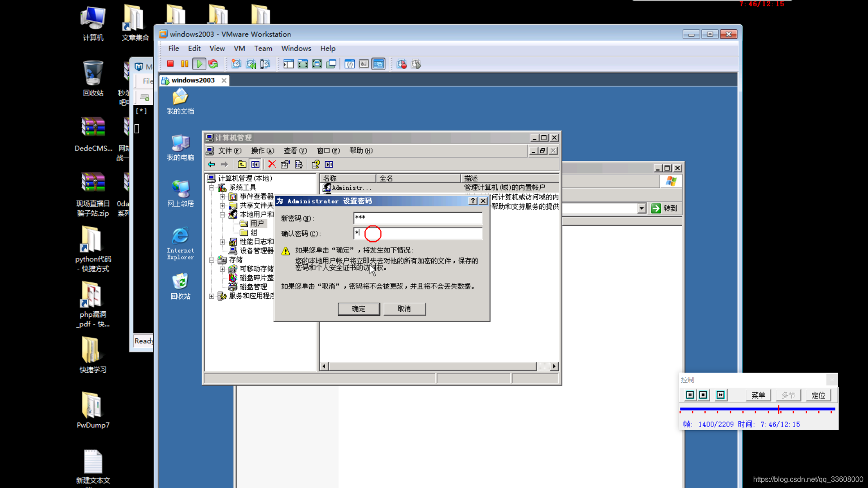Click the VMware Reset icon
This screenshot has width=868, height=488.
pyautogui.click(x=213, y=64)
